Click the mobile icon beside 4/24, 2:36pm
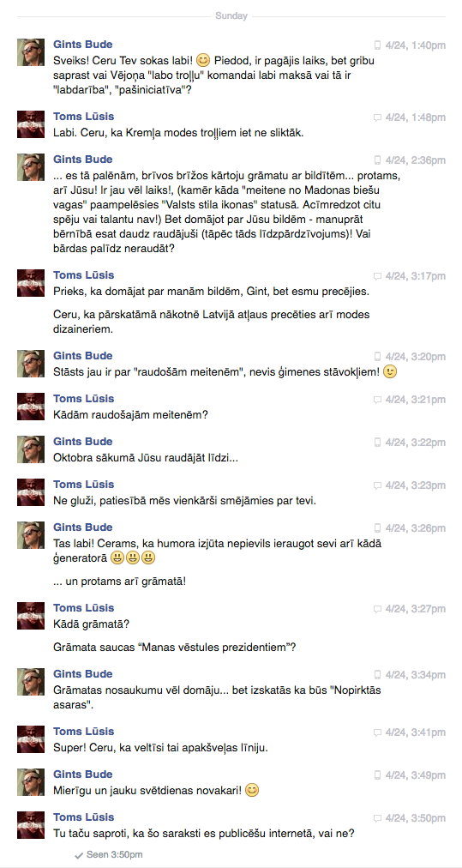Screen dimensions: 462x868 click(x=378, y=160)
